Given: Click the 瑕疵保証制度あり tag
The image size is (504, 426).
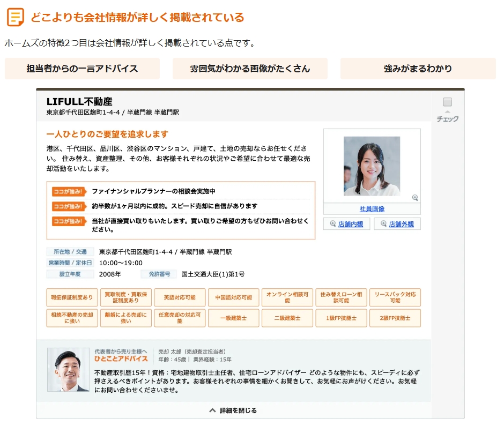Looking at the screenshot, I should click(72, 297).
